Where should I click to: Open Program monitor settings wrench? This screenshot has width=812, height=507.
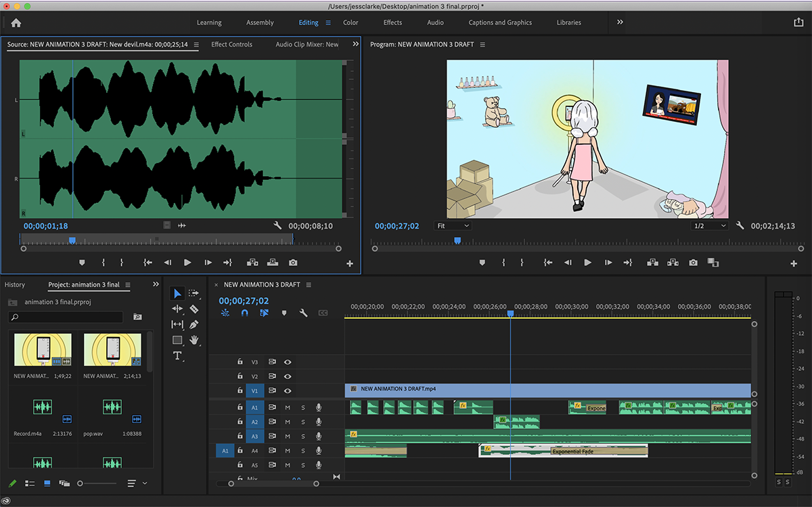[x=740, y=225]
